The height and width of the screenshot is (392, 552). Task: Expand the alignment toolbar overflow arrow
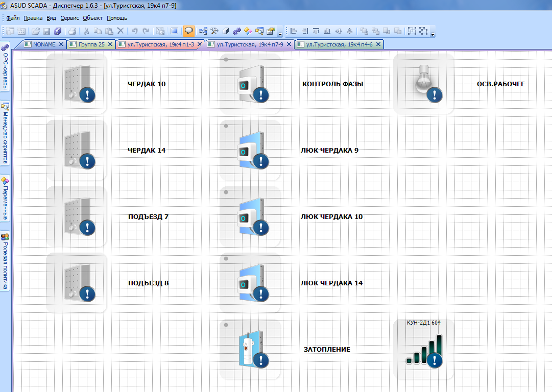(433, 34)
